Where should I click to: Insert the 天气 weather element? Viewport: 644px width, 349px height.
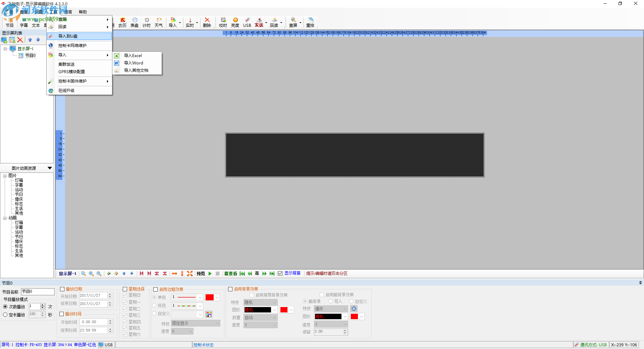pyautogui.click(x=159, y=22)
